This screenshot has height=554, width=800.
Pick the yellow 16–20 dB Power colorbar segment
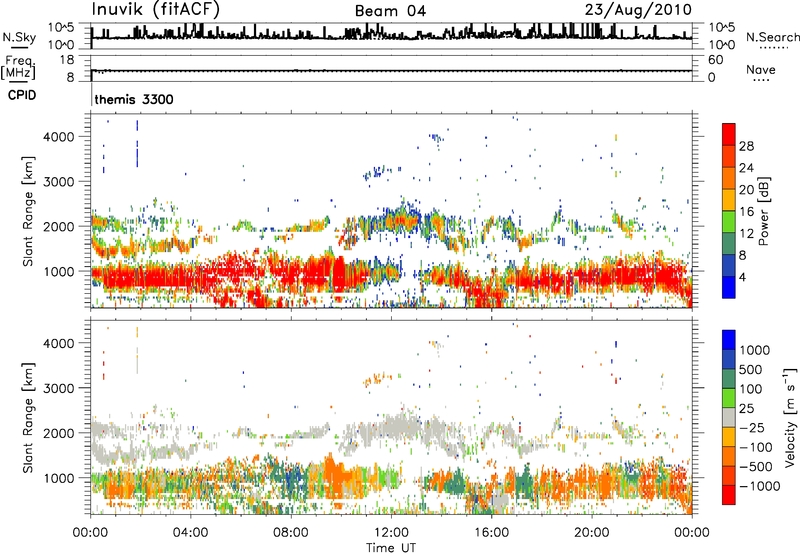[x=729, y=199]
